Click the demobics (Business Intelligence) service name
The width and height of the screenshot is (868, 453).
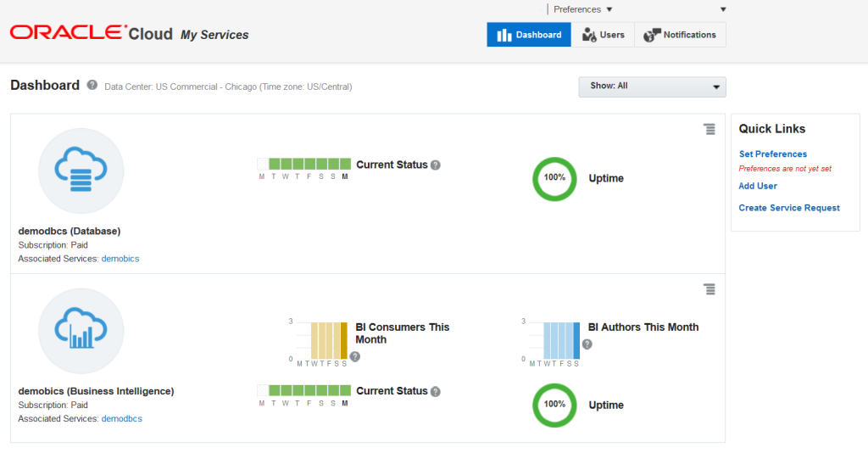tap(96, 391)
